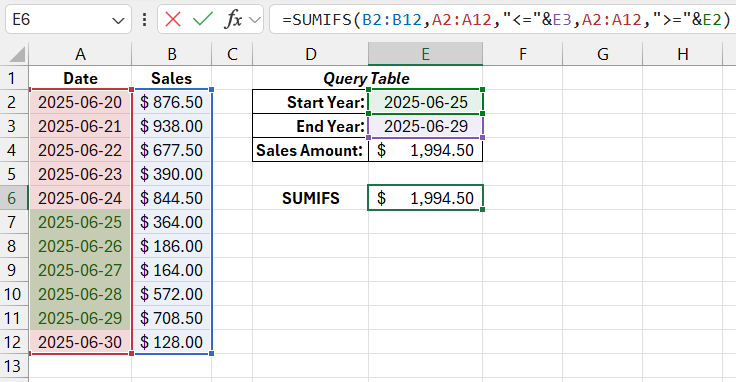Select cell with date 2025-06-30
The image size is (736, 382).
pyautogui.click(x=80, y=342)
